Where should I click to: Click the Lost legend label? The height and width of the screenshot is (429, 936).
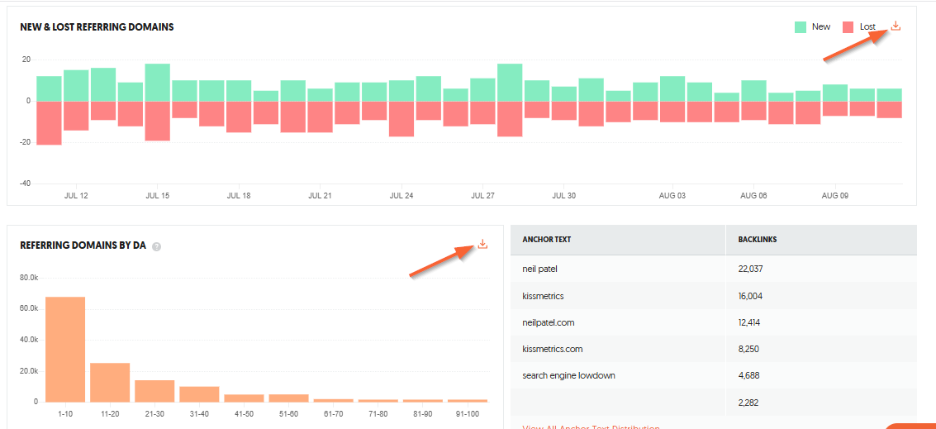click(867, 27)
